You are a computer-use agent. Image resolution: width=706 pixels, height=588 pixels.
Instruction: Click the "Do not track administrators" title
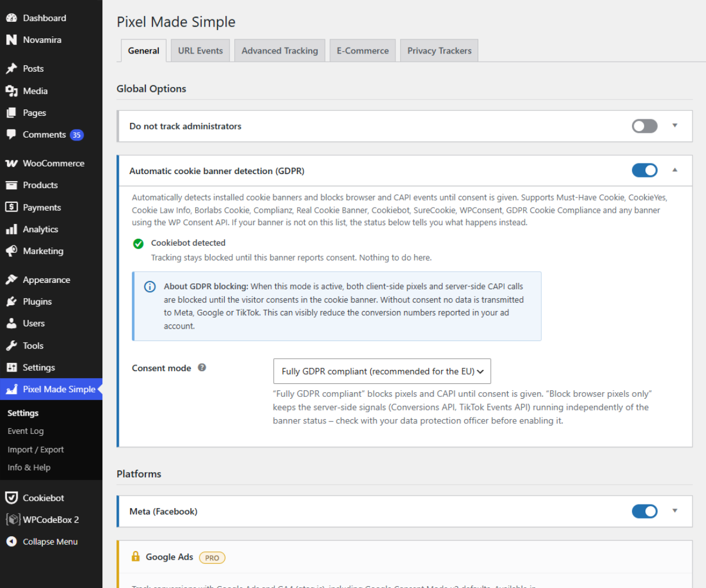185,126
